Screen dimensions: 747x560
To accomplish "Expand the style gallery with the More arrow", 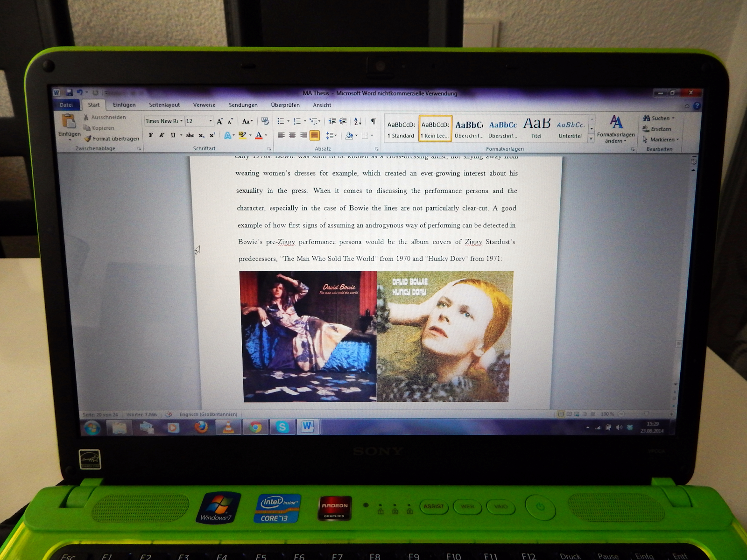I will (591, 138).
